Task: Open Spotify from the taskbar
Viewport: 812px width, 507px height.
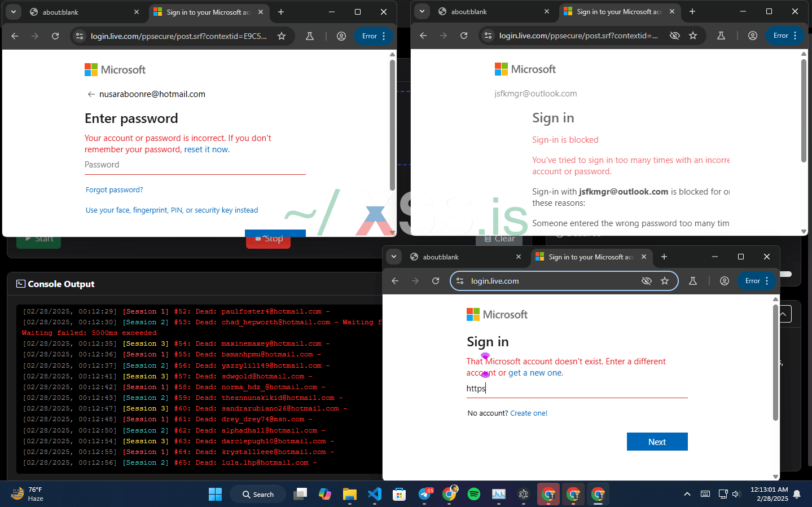Action: (x=474, y=494)
